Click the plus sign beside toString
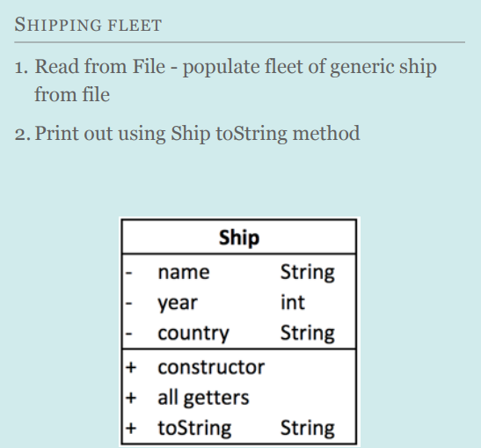This screenshot has width=481, height=448. (x=131, y=429)
